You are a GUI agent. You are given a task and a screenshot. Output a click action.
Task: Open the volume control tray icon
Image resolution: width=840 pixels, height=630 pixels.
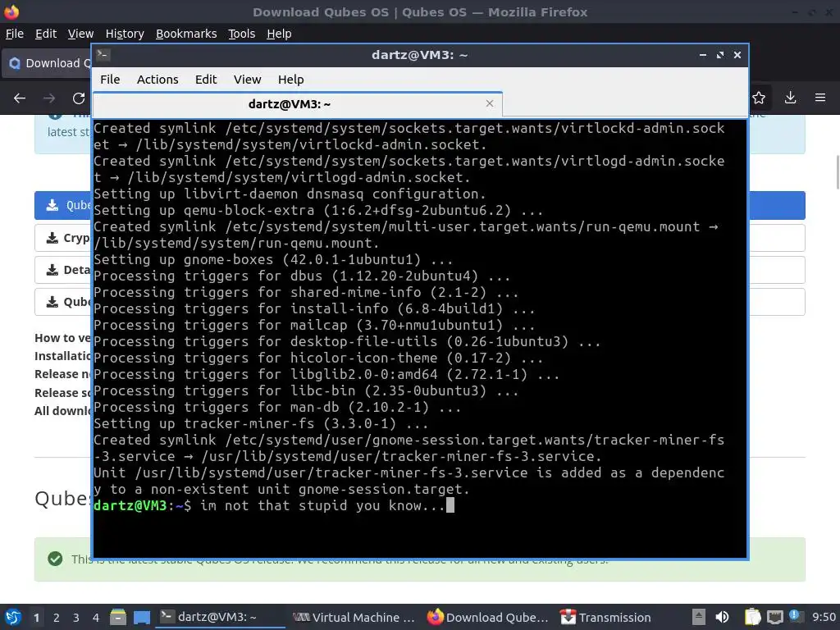(722, 617)
